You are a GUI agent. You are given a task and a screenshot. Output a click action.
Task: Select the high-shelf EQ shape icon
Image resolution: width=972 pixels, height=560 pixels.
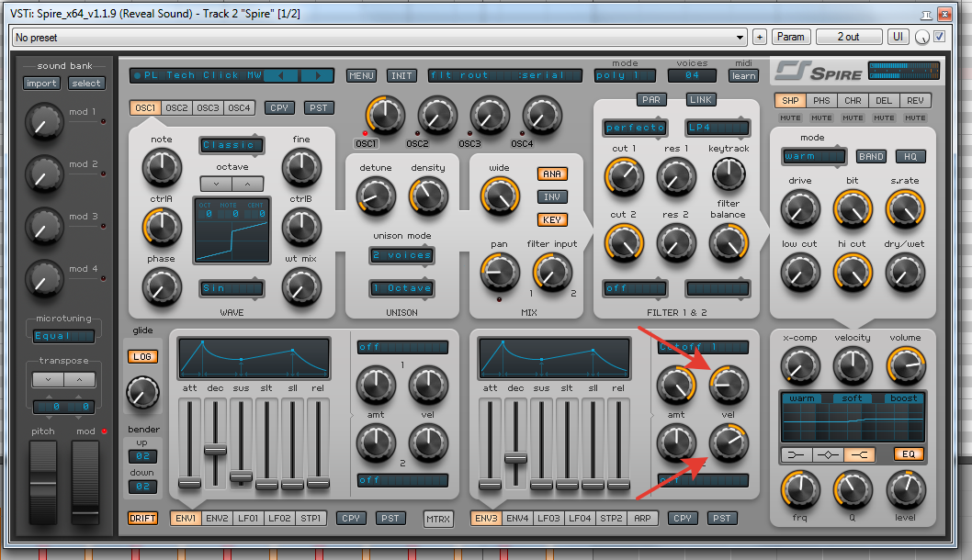coord(859,454)
